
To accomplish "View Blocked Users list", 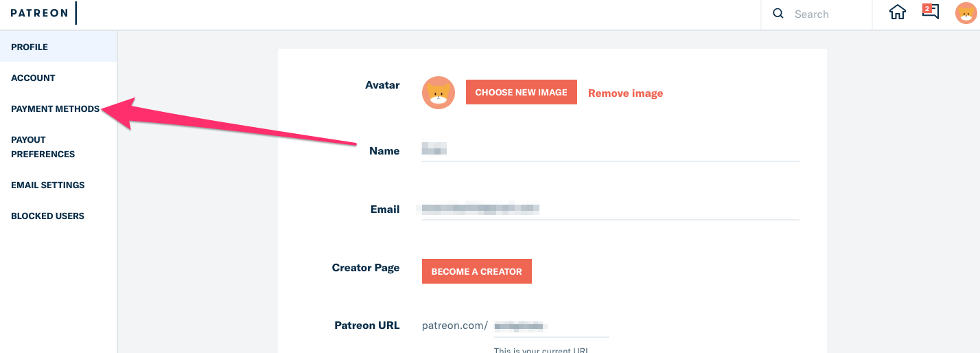I will (47, 216).
